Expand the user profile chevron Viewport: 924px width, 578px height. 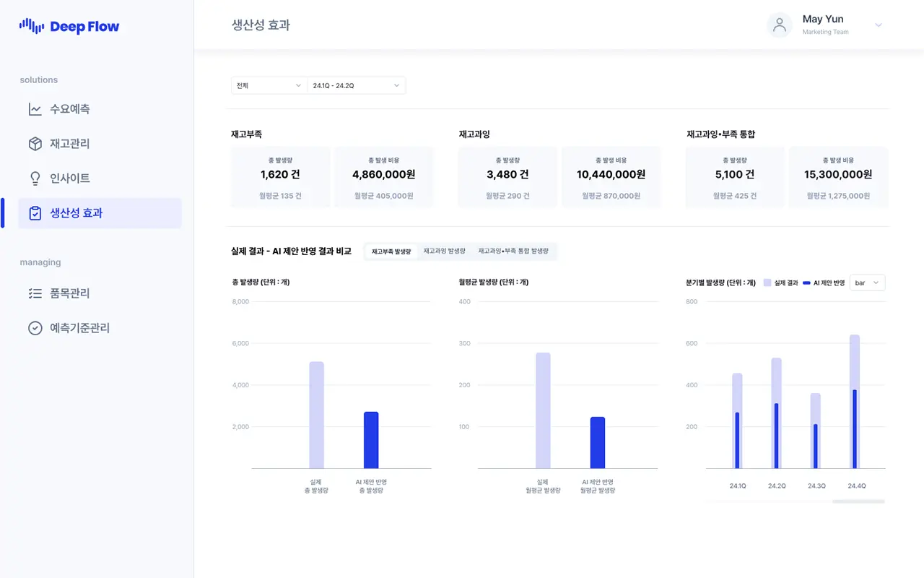click(x=879, y=25)
